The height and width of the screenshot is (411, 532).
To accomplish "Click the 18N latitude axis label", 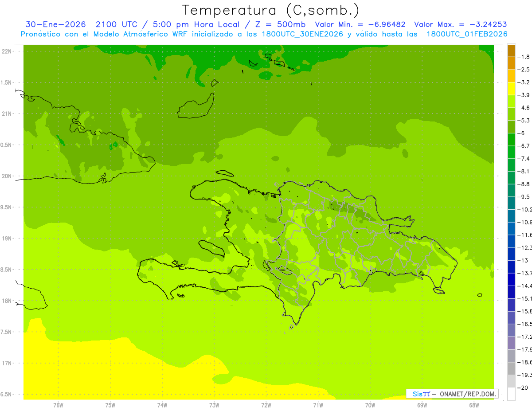I will click(7, 301).
